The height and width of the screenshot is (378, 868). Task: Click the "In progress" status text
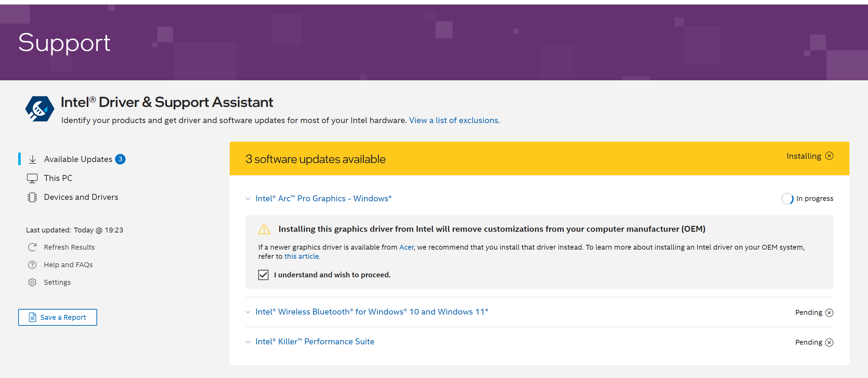click(x=815, y=198)
